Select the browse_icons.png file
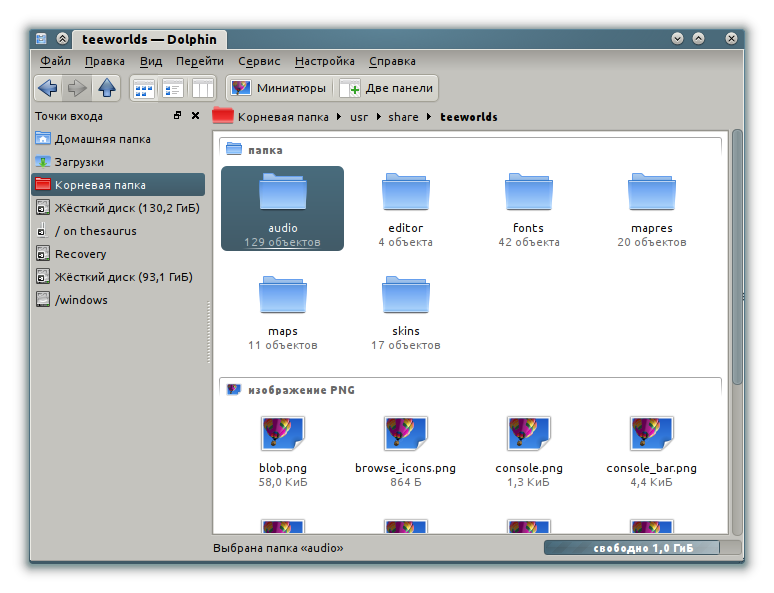Screen dimensions: 774x593 click(x=405, y=449)
